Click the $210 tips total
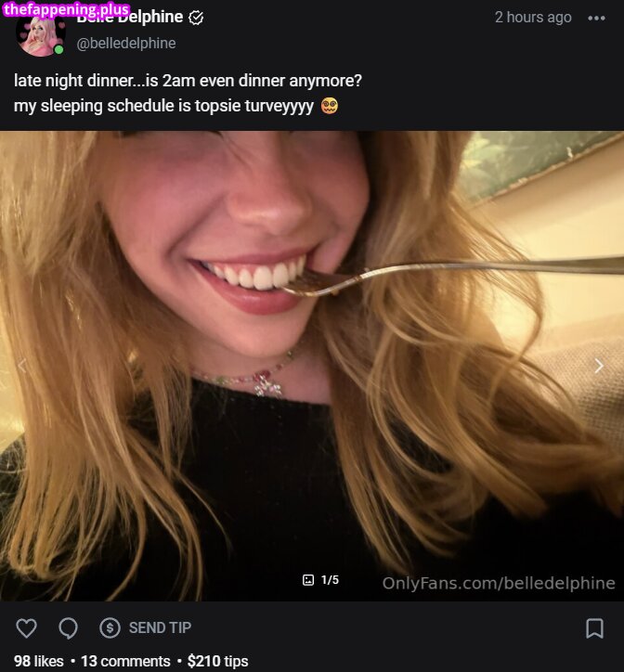The image size is (624, 672). [217, 661]
